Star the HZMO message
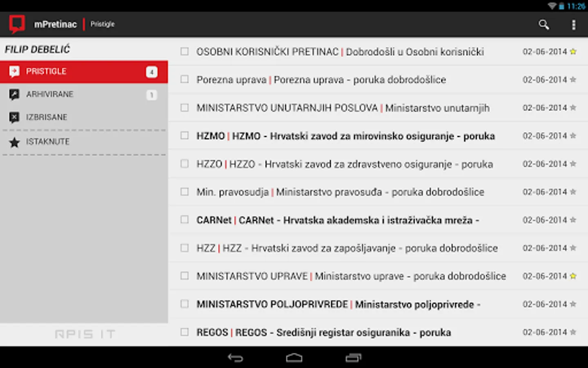Viewport: 588px width, 368px height. tap(573, 135)
